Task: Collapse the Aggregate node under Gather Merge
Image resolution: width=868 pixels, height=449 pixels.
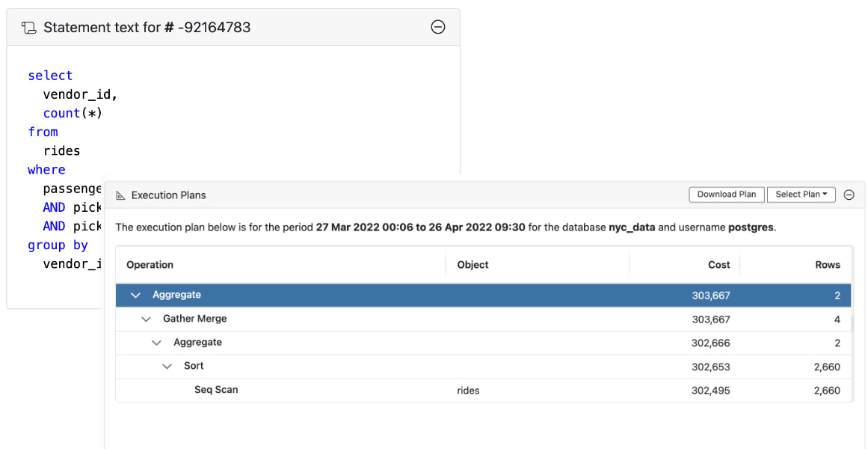Action: 156,343
